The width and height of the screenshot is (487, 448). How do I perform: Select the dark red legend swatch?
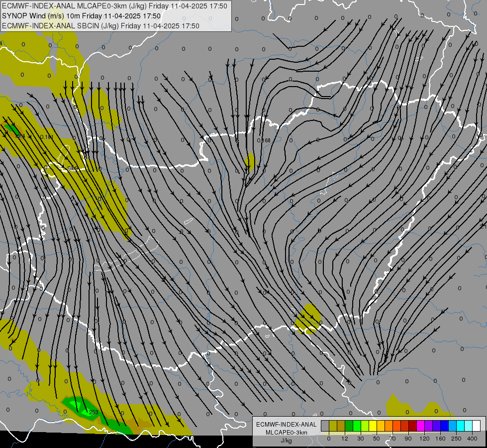click(x=412, y=426)
